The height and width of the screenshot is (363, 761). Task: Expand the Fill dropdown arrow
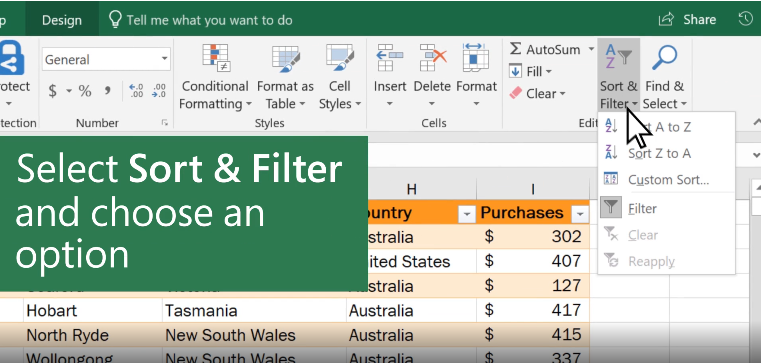549,72
